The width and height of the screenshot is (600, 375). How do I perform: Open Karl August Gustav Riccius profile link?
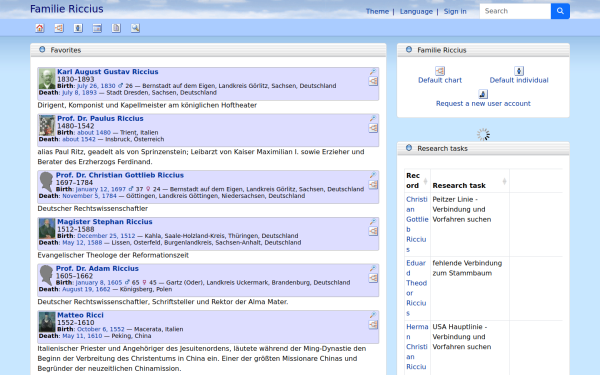(x=108, y=72)
